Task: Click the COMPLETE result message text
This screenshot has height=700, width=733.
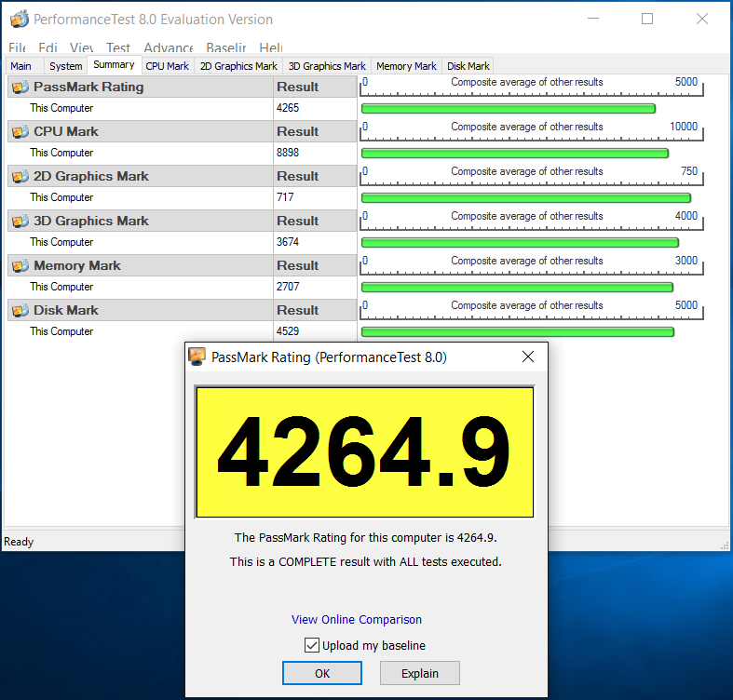Action: click(365, 561)
